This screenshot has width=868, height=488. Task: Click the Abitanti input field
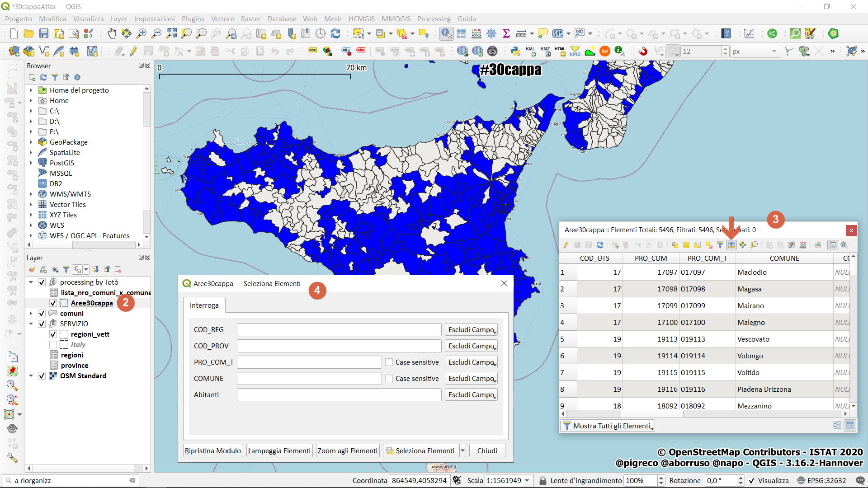[339, 395]
